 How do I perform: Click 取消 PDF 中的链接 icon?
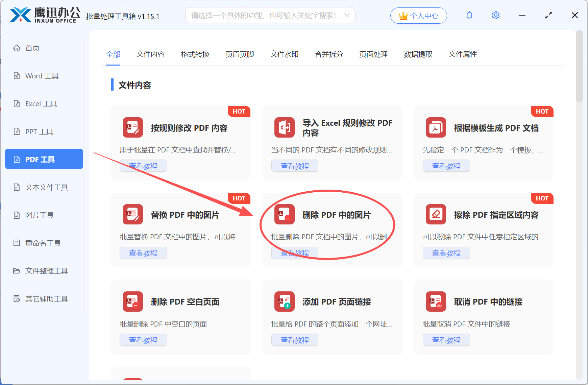click(x=436, y=302)
